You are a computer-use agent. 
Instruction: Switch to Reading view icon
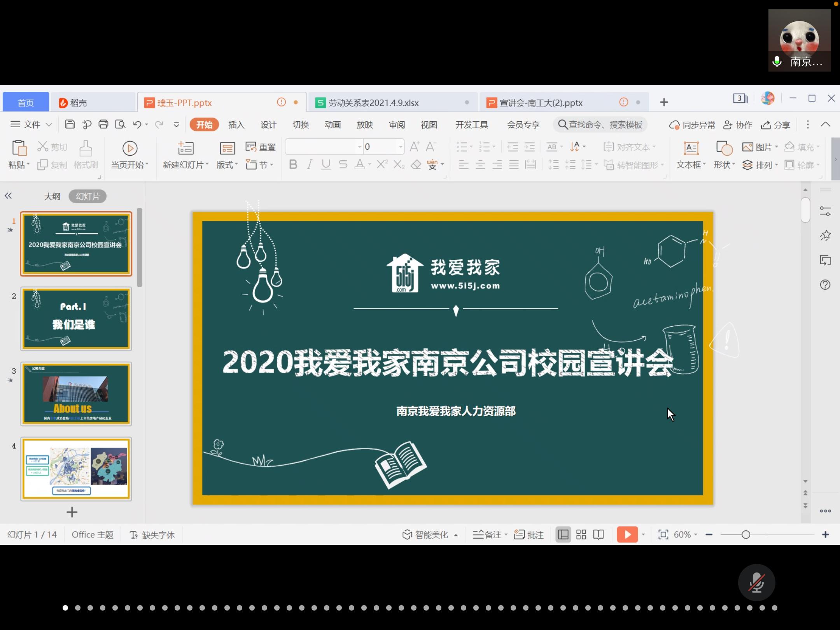[598, 535]
